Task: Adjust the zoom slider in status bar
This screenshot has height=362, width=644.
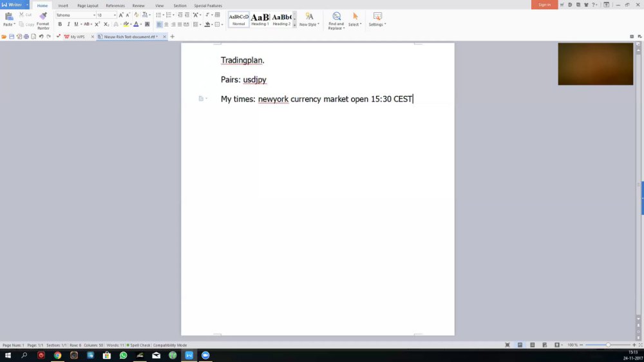Action: point(608,345)
